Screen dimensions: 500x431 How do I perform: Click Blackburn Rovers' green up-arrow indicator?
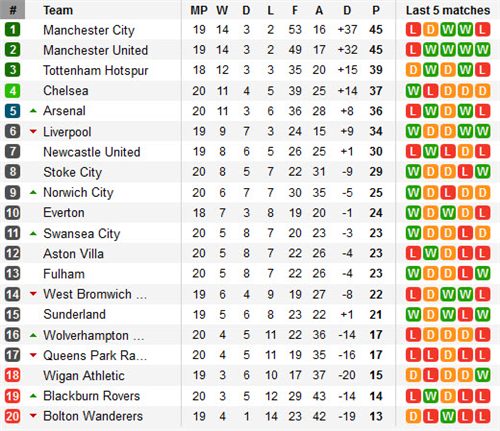[x=33, y=396]
